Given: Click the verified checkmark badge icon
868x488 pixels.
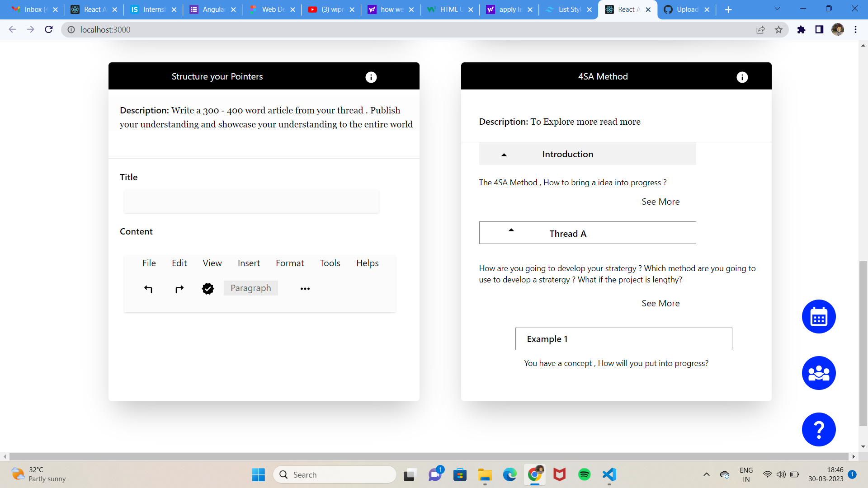Looking at the screenshot, I should (x=208, y=288).
